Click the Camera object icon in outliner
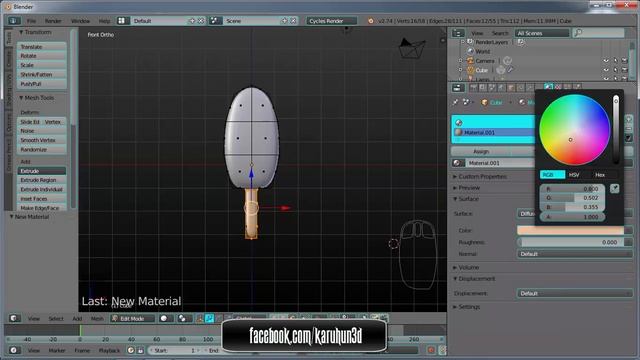 coord(470,61)
